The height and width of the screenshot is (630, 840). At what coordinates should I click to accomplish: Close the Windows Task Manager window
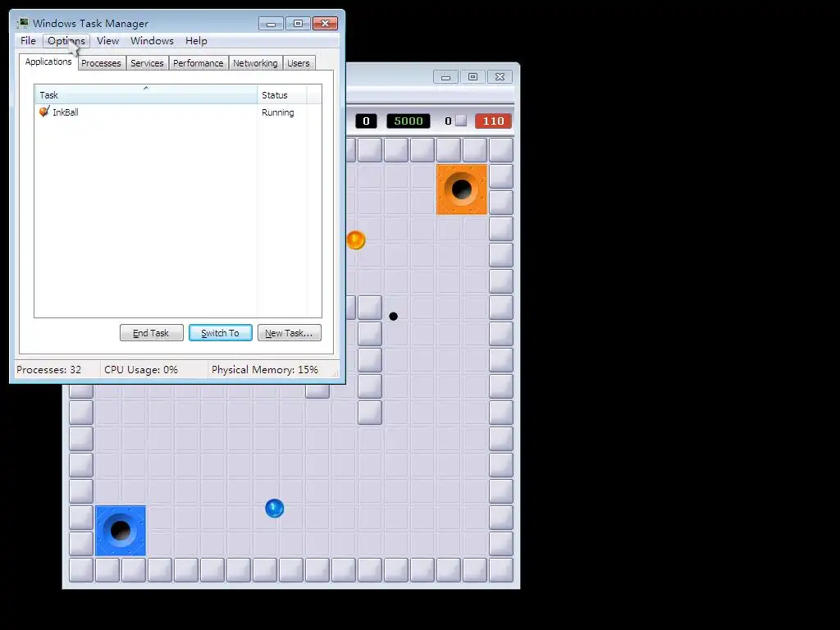pos(325,24)
